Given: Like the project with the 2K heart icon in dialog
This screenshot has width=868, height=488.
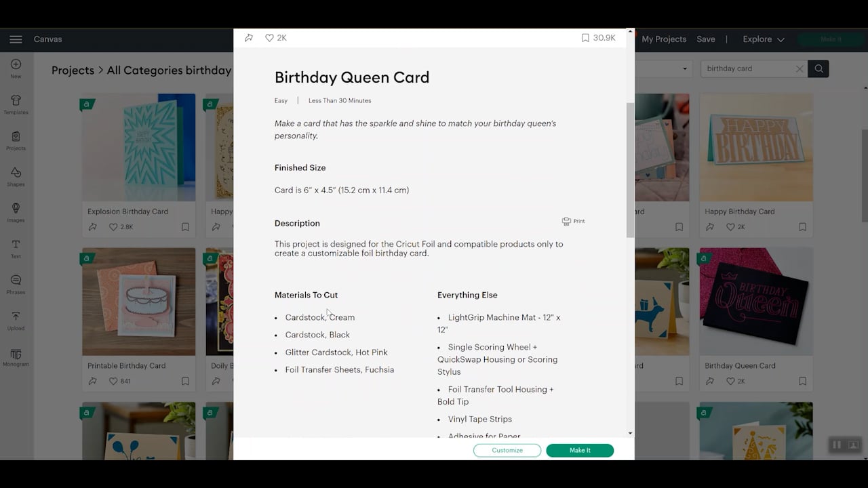Looking at the screenshot, I should click(269, 38).
